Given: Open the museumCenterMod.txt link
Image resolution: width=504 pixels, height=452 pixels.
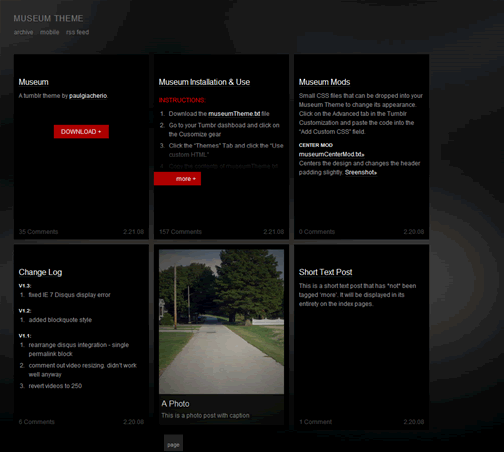Looking at the screenshot, I should pos(331,154).
